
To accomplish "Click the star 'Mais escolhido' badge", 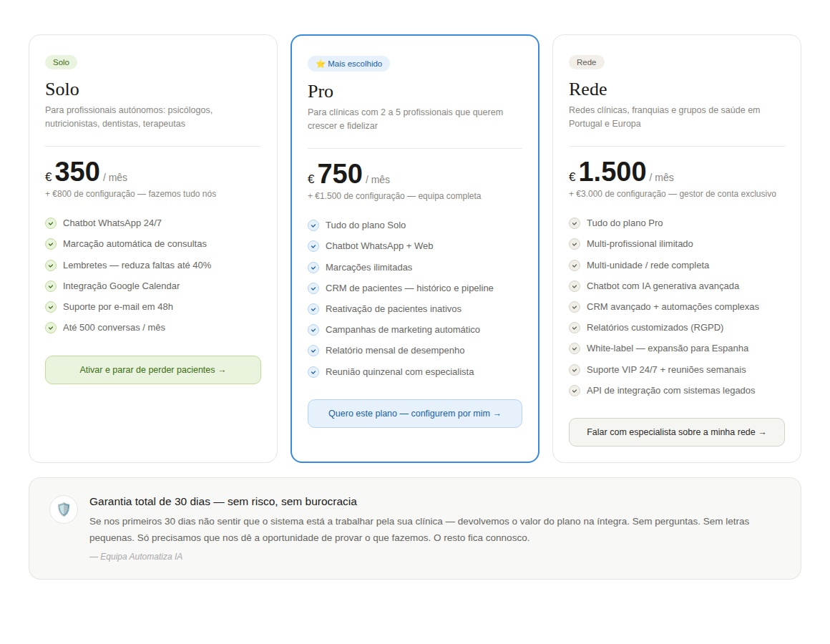I will 348,64.
